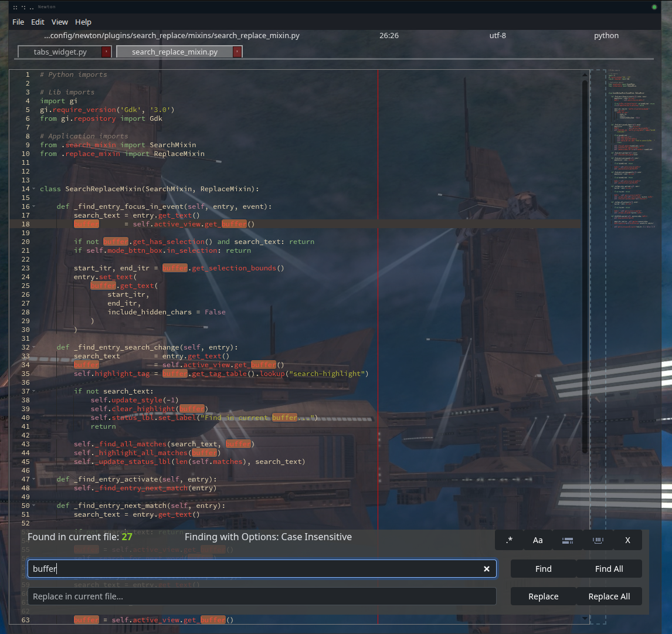Screen dimensions: 672x634
Task: Close the search_replace_mixin.py tab
Action: [x=236, y=52]
